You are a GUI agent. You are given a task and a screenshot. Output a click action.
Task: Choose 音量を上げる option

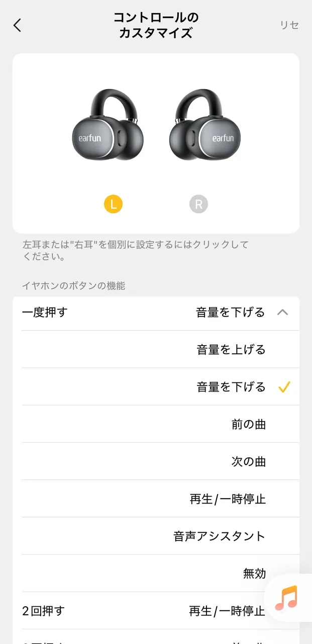[231, 350]
